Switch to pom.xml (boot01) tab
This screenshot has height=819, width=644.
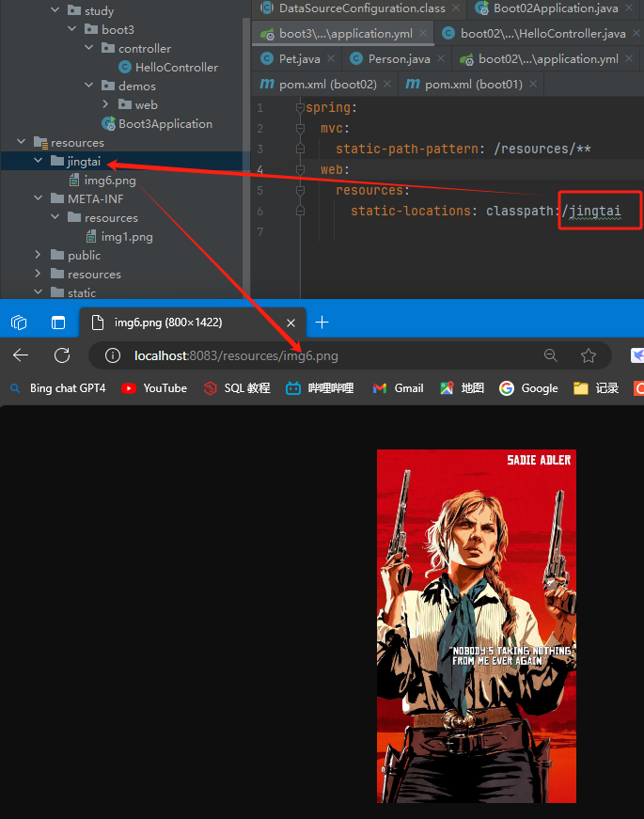coord(473,84)
